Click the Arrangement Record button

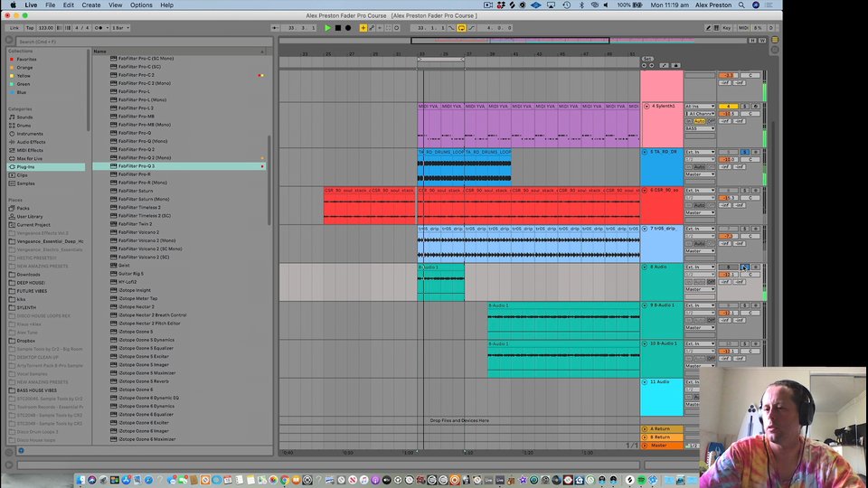(x=348, y=28)
